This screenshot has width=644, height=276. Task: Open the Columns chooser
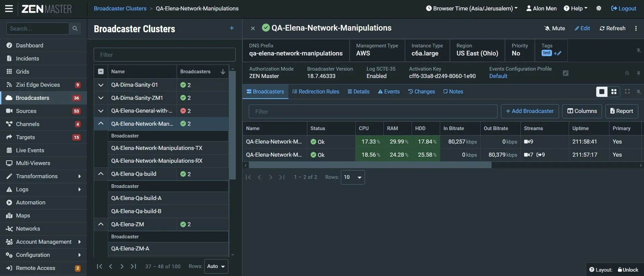(582, 111)
